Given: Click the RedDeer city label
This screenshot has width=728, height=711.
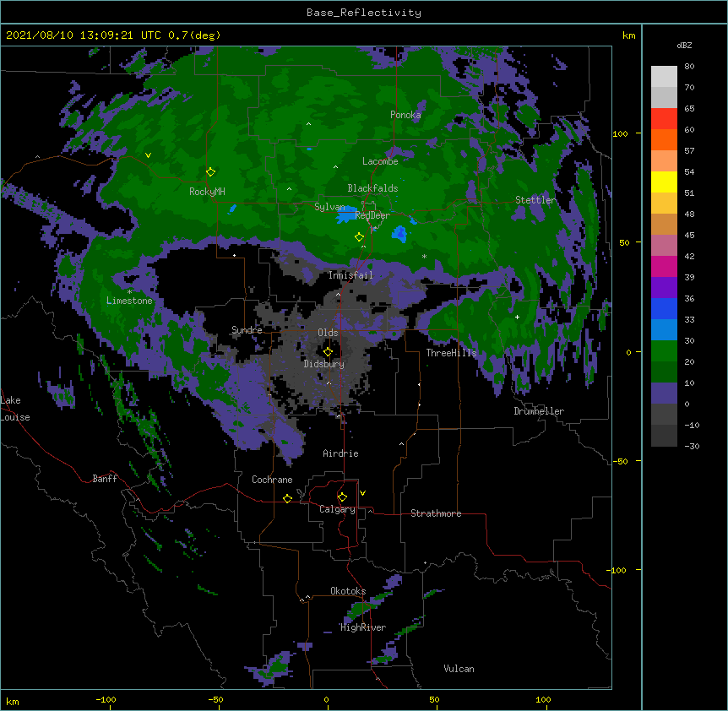Looking at the screenshot, I should 372,215.
